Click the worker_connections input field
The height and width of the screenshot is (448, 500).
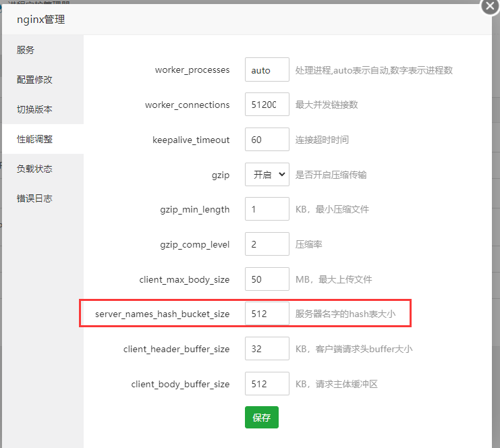(x=267, y=105)
